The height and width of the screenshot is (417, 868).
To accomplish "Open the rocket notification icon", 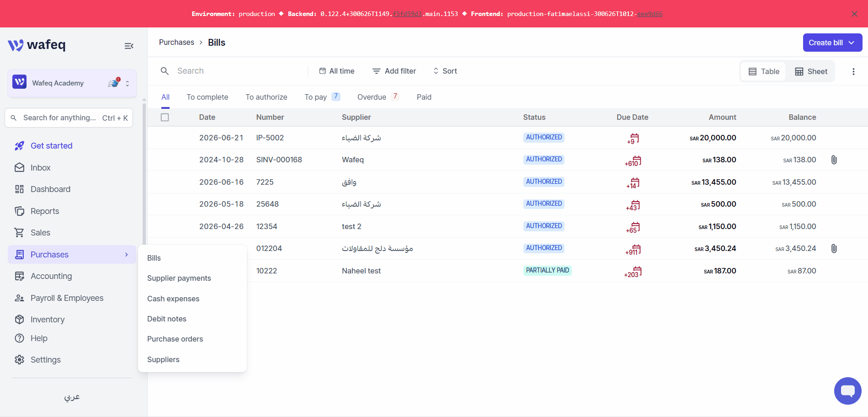I will [x=114, y=83].
